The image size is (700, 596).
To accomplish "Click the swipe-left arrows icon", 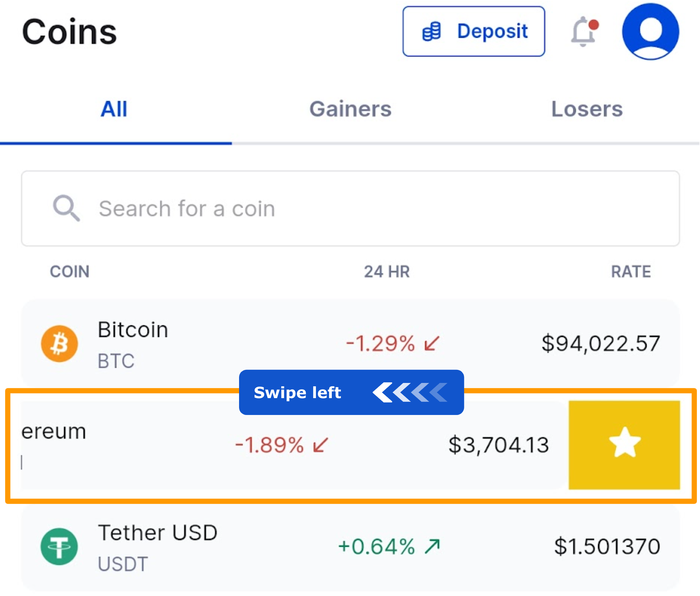I will [x=411, y=392].
